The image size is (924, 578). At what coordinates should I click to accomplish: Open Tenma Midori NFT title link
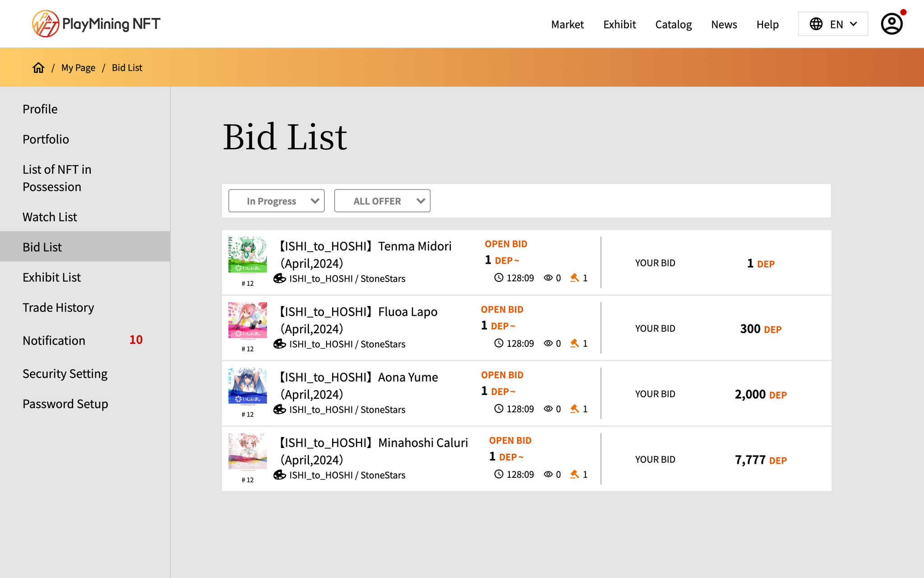pos(365,255)
